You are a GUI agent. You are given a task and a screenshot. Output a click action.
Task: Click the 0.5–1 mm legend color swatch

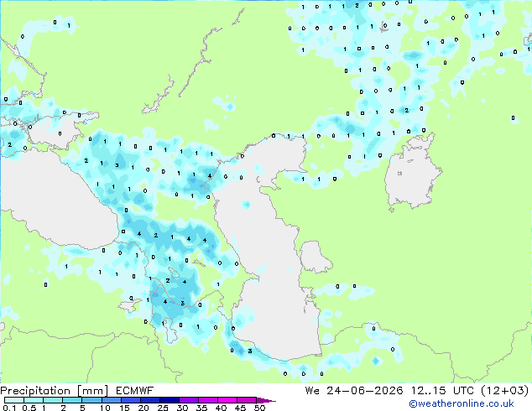coord(34,400)
